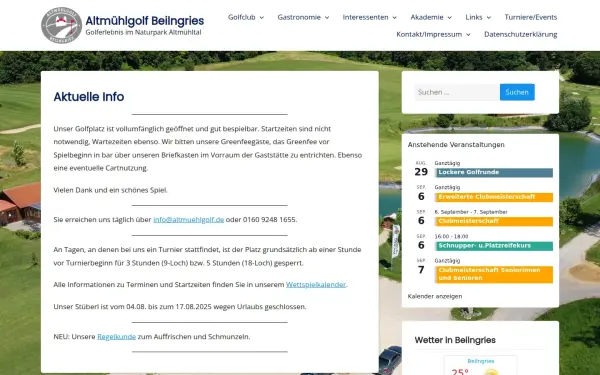The width and height of the screenshot is (600, 375).
Task: Open the Clubmeisterschaft event on 6.-7. September
Action: (x=494, y=222)
